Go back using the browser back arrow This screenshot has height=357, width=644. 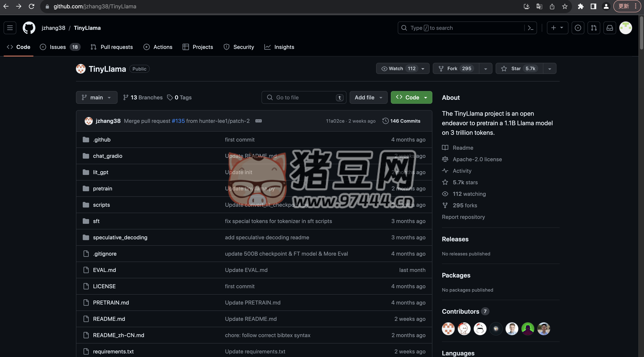pyautogui.click(x=6, y=6)
